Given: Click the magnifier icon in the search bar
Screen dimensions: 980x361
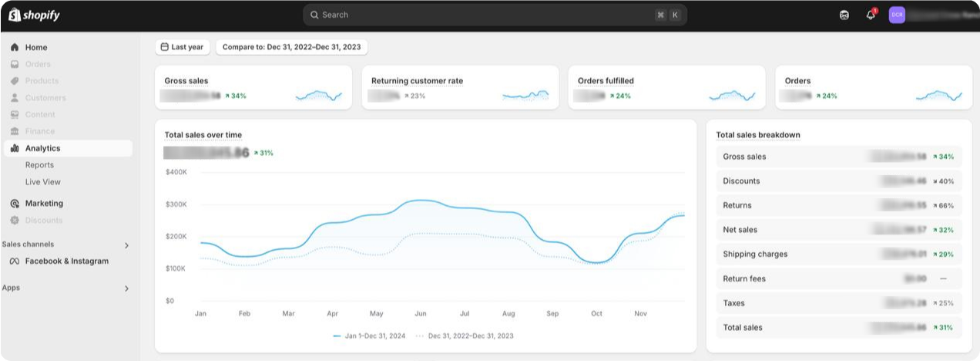Looking at the screenshot, I should [314, 15].
